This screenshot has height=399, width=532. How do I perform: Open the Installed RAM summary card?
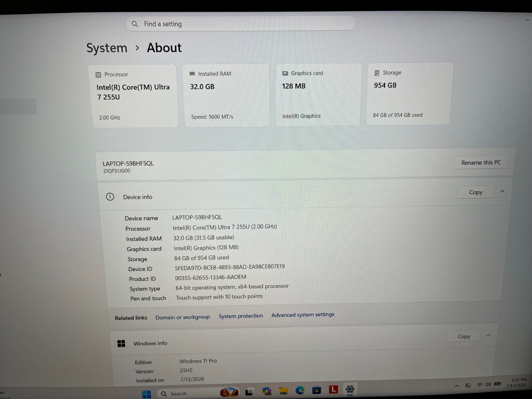click(226, 95)
